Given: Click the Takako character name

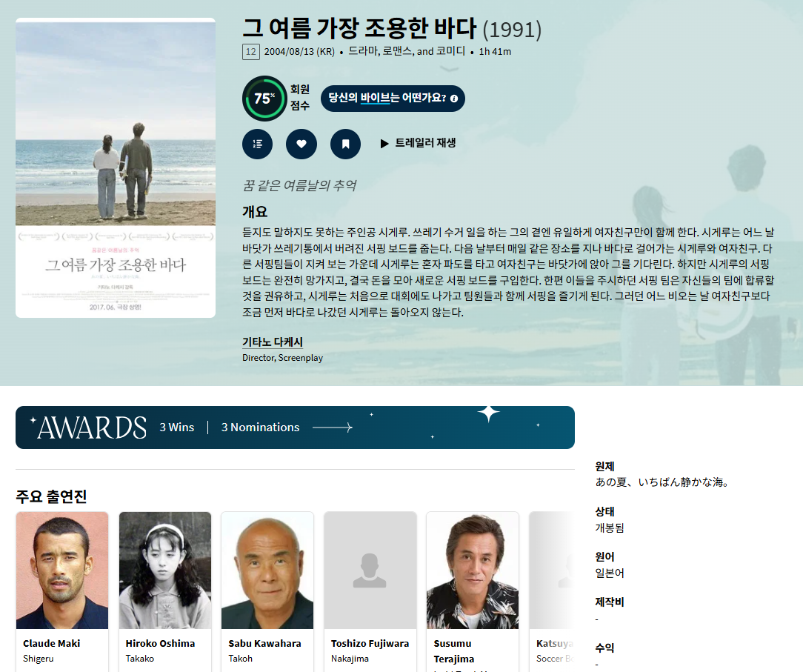Looking at the screenshot, I should (140, 659).
